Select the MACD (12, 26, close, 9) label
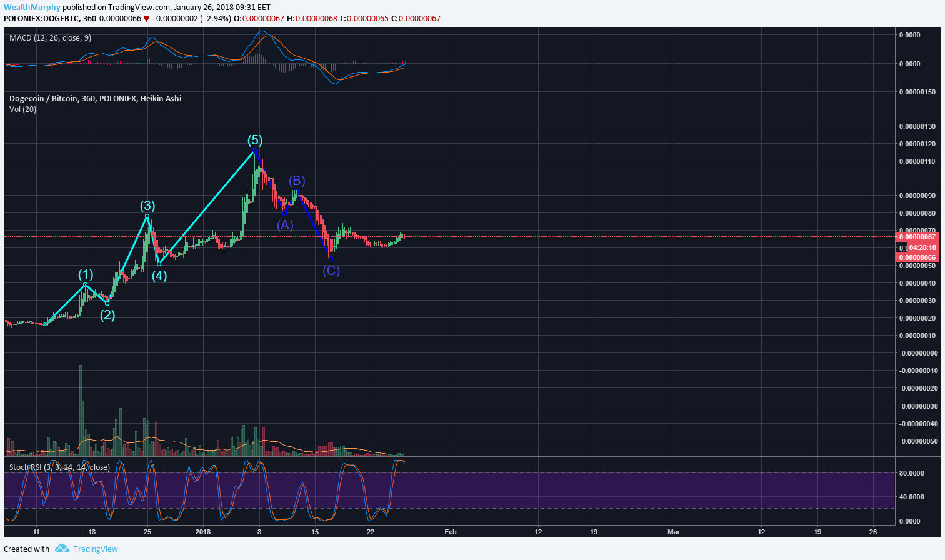Image resolution: width=945 pixels, height=560 pixels. click(x=50, y=38)
